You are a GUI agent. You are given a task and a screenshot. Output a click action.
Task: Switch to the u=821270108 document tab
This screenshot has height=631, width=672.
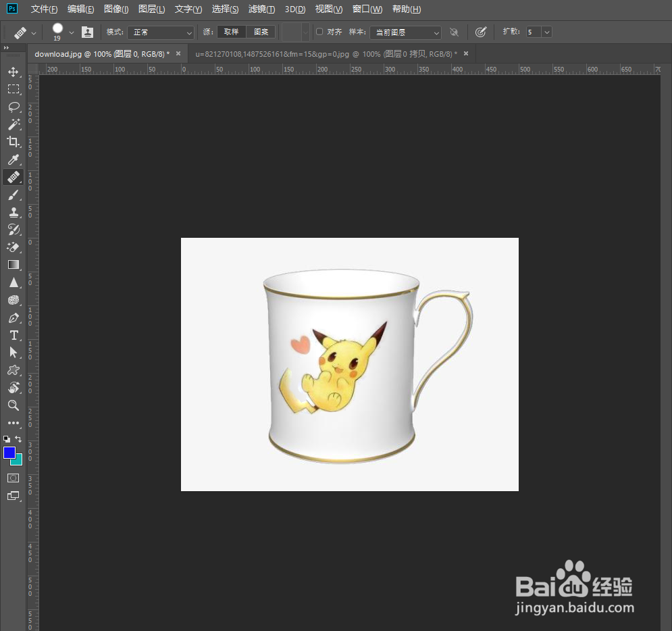coord(326,54)
